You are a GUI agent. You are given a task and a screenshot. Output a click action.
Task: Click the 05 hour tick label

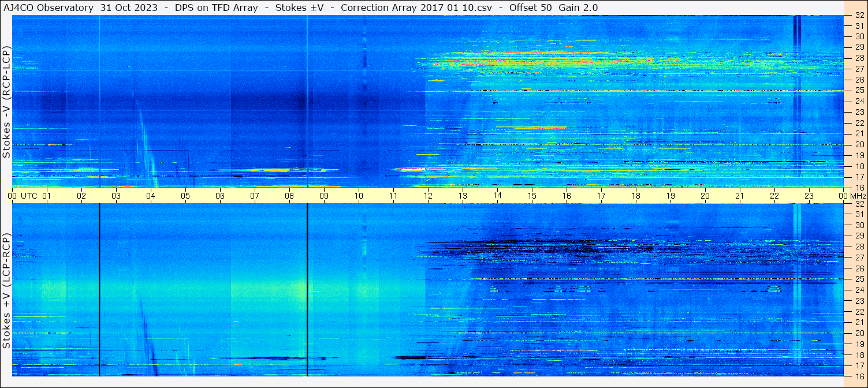click(185, 196)
